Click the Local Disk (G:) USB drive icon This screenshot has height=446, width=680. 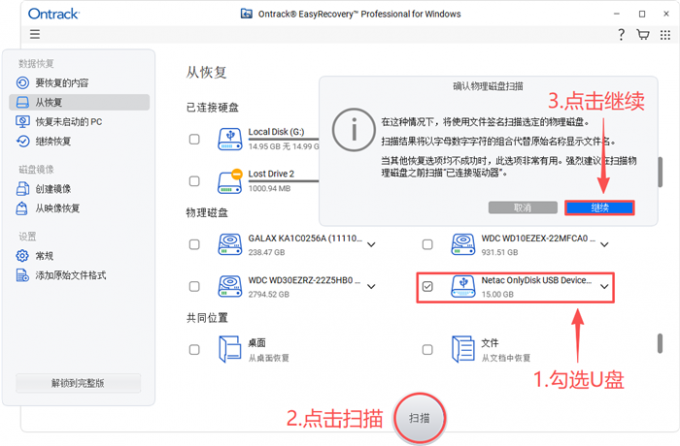coord(230,139)
